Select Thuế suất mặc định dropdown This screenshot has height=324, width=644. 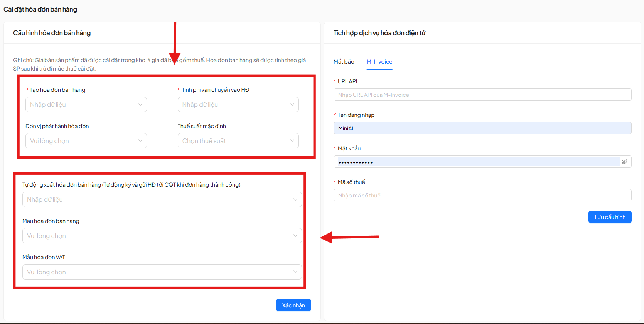click(x=238, y=141)
